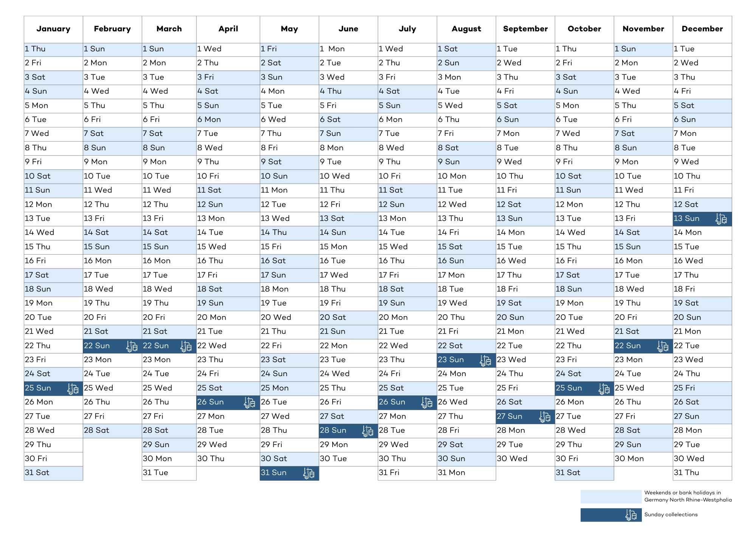The height and width of the screenshot is (534, 756).
Task: Click the collection icon on June 28
Action: click(367, 431)
